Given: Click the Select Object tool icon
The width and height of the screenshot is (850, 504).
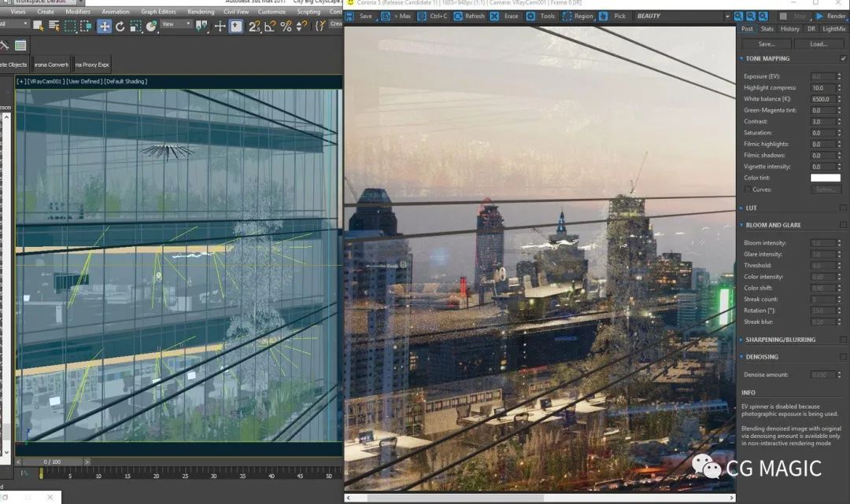Looking at the screenshot, I should pos(38,25).
